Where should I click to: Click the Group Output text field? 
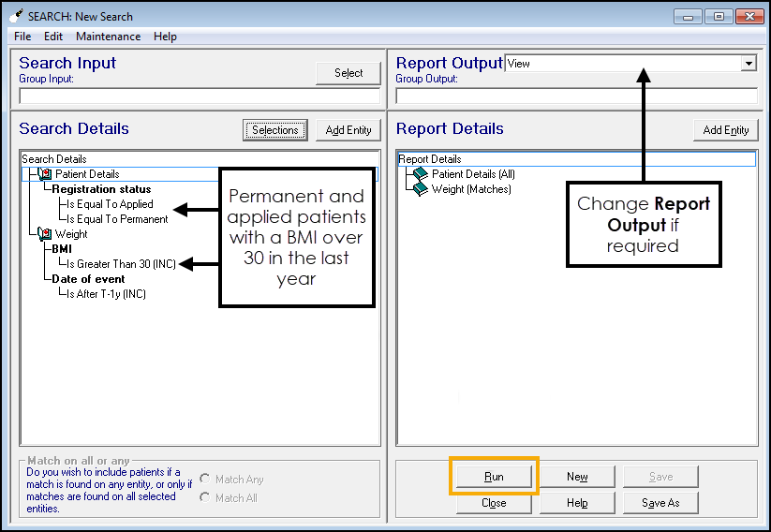576,96
